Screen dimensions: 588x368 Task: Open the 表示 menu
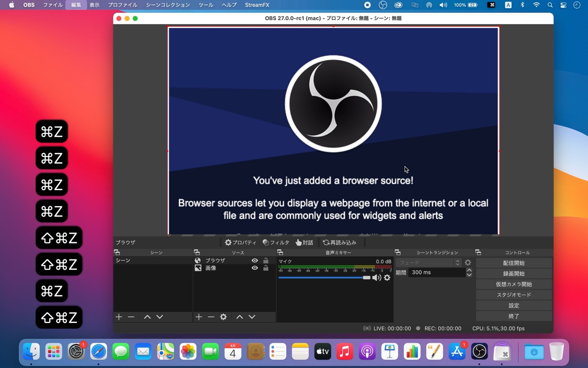(94, 5)
